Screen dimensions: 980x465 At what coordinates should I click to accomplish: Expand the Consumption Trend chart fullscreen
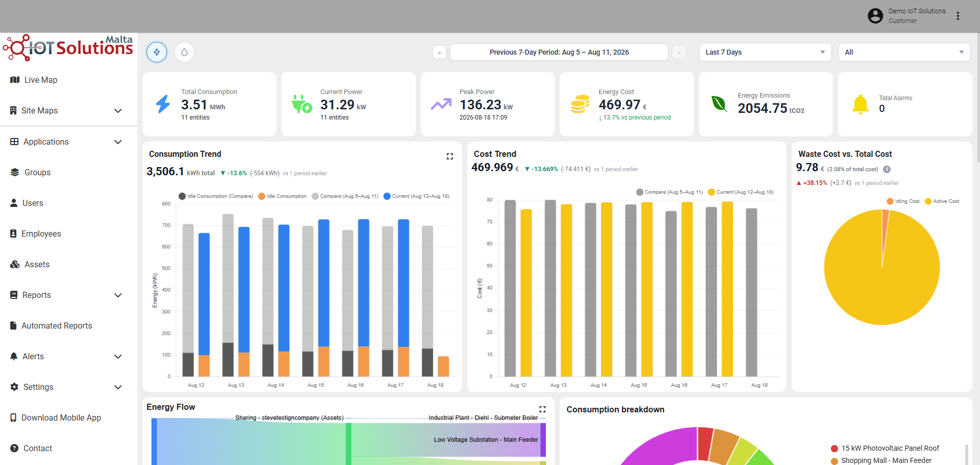[x=450, y=156]
